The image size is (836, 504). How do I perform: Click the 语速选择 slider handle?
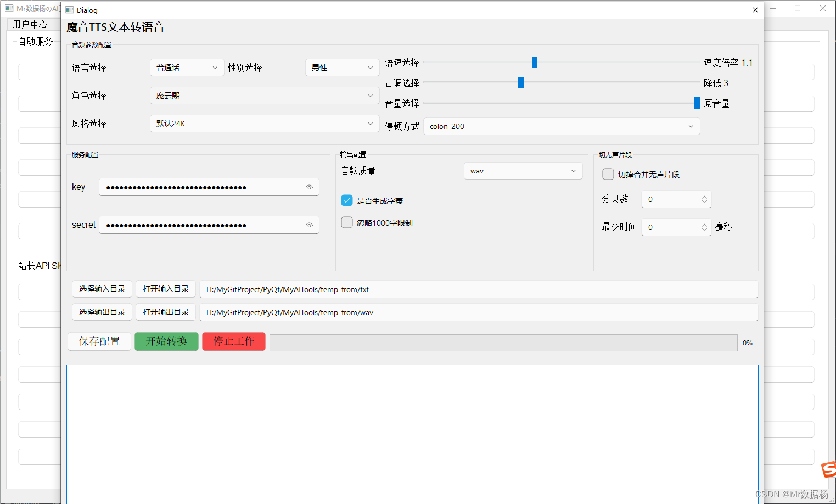click(x=535, y=63)
